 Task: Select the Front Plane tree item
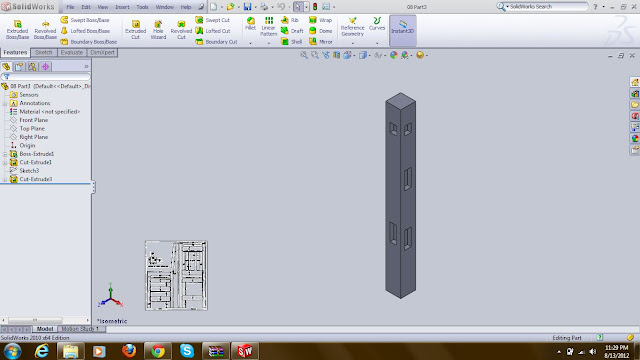click(33, 120)
